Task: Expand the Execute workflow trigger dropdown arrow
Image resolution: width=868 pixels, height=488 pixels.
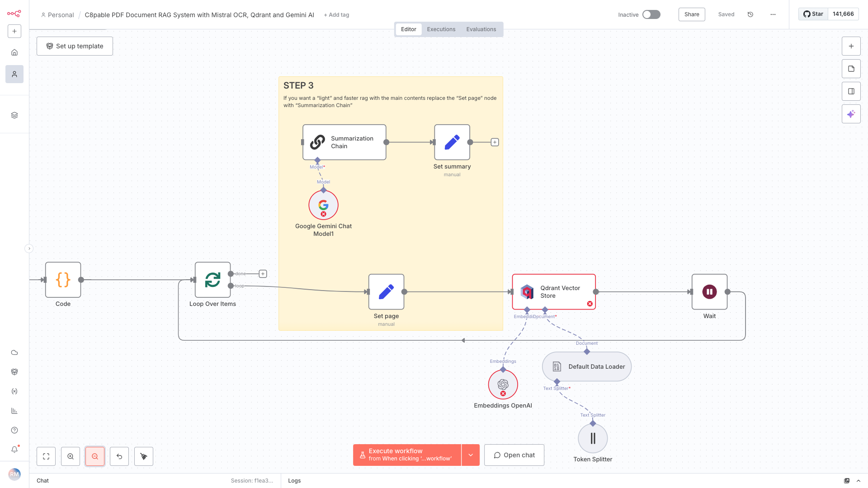Action: [471, 455]
